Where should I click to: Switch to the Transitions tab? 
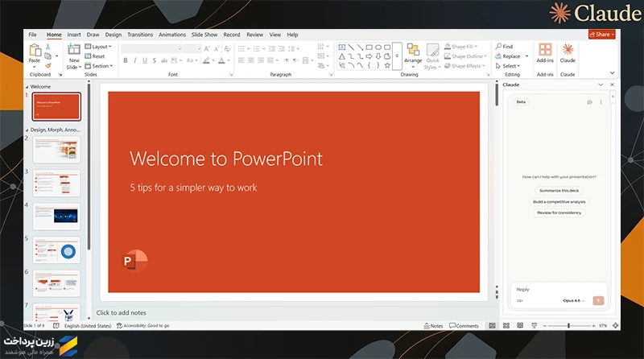coord(140,35)
